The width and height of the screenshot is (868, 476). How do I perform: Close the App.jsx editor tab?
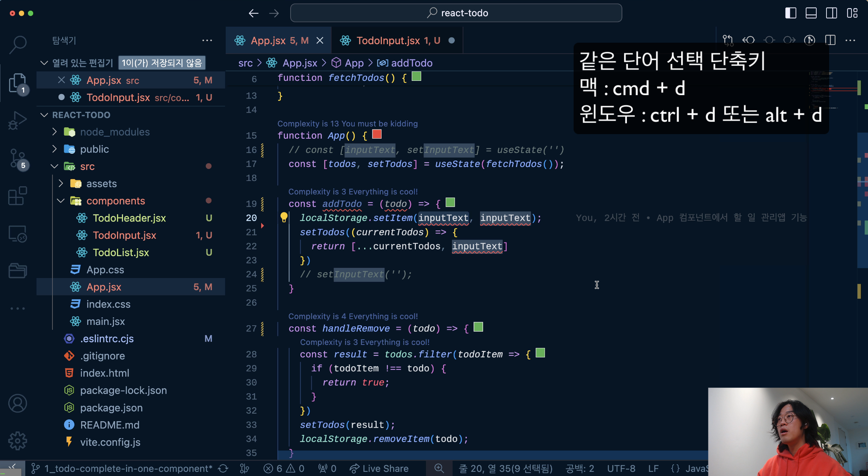(320, 40)
